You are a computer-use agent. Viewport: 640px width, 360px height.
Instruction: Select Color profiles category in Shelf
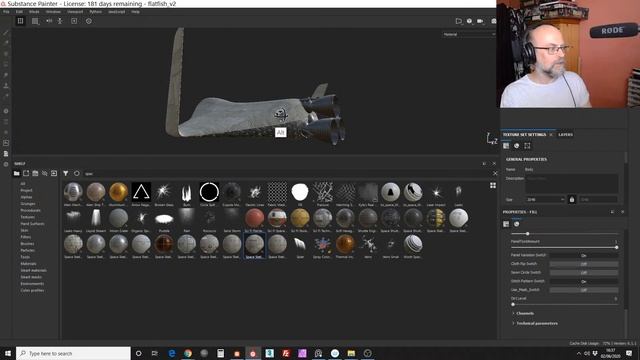(32, 290)
